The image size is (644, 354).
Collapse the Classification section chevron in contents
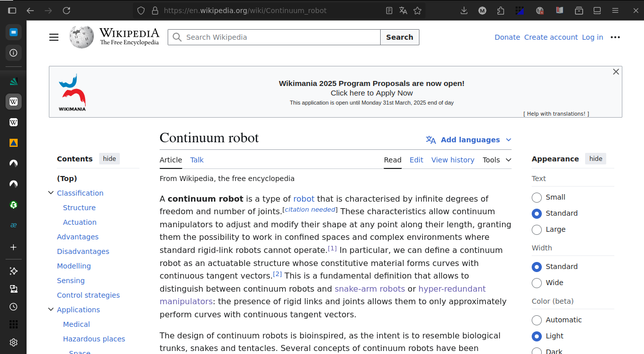tap(51, 193)
